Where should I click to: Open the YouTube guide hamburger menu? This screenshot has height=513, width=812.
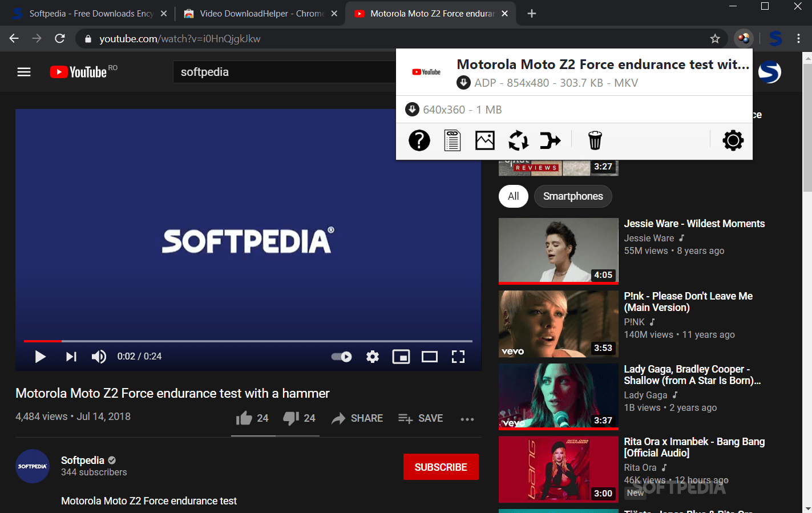pos(23,72)
